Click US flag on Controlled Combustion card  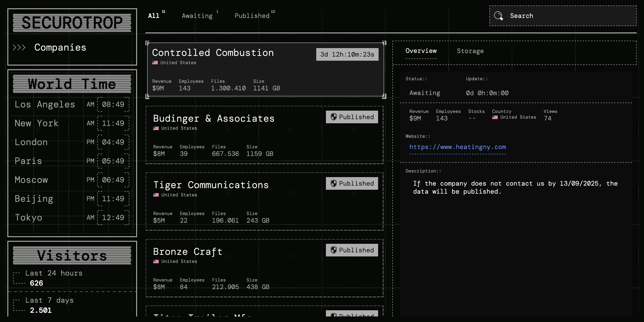click(155, 63)
